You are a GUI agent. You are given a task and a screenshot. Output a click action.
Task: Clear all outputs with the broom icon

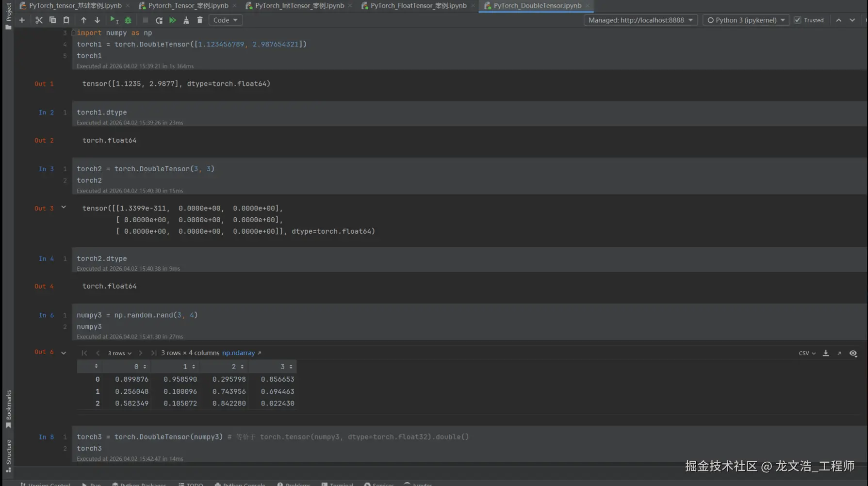[x=186, y=20]
